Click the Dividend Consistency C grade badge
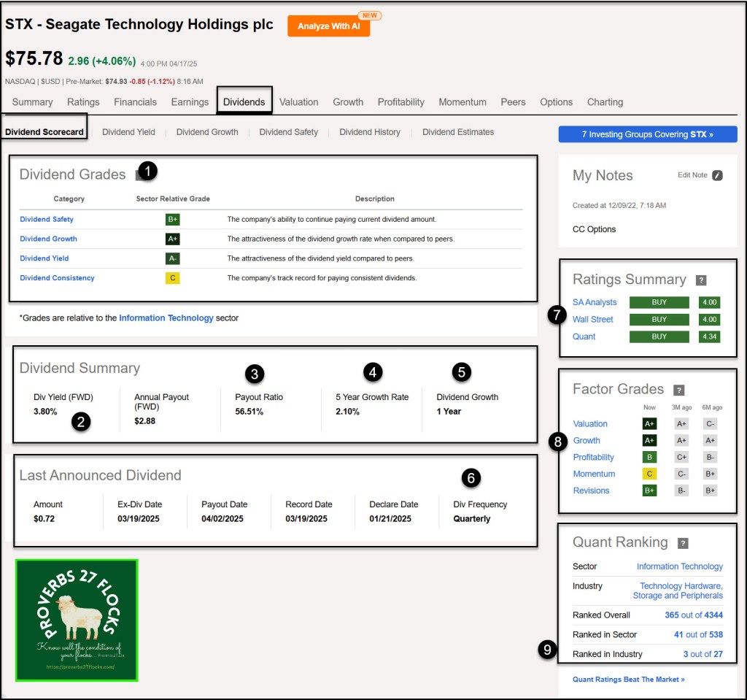 coord(172,278)
